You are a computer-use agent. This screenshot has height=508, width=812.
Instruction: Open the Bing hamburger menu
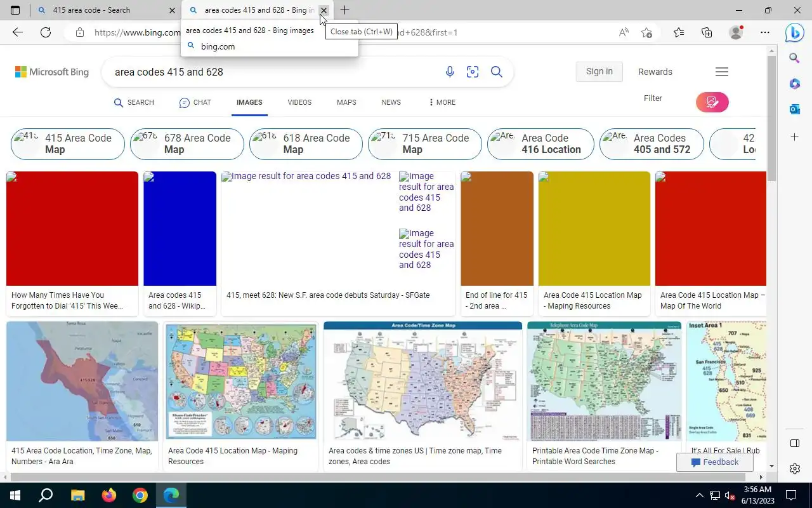point(722,72)
